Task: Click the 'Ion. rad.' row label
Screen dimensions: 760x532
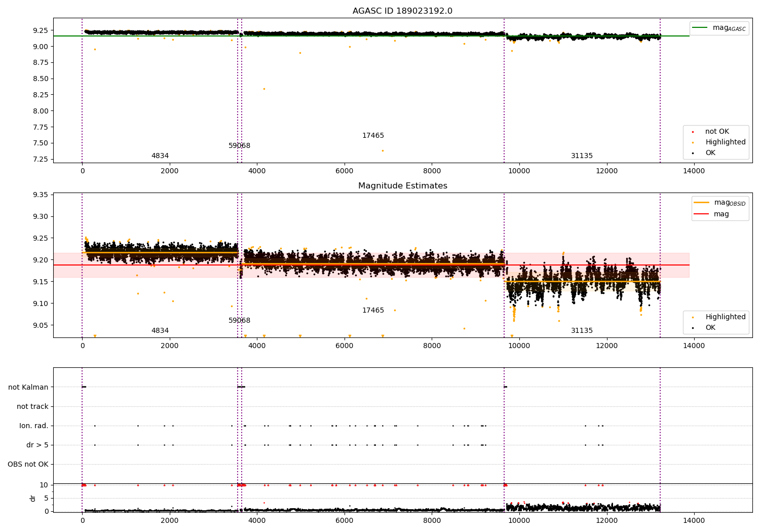Action: pyautogui.click(x=34, y=426)
